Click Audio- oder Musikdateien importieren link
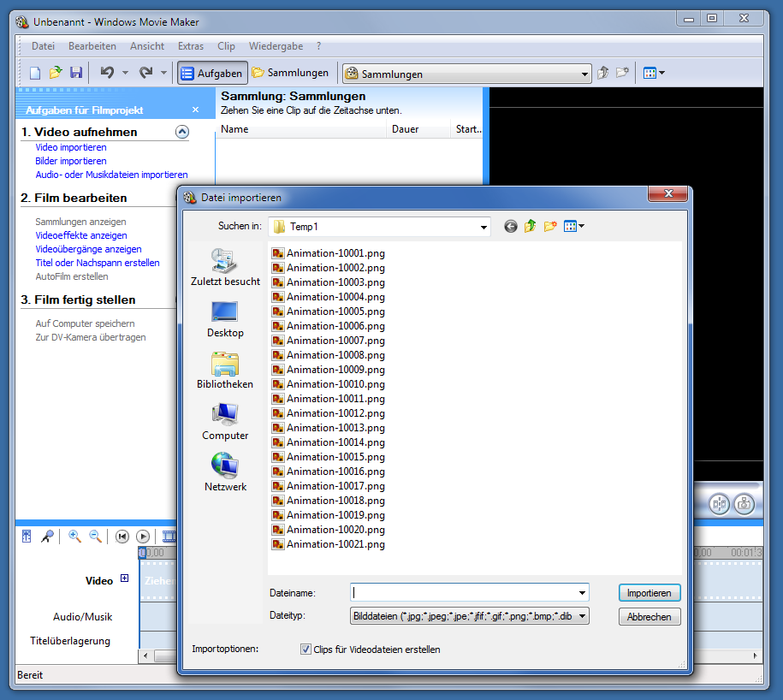783x700 pixels. pos(111,175)
